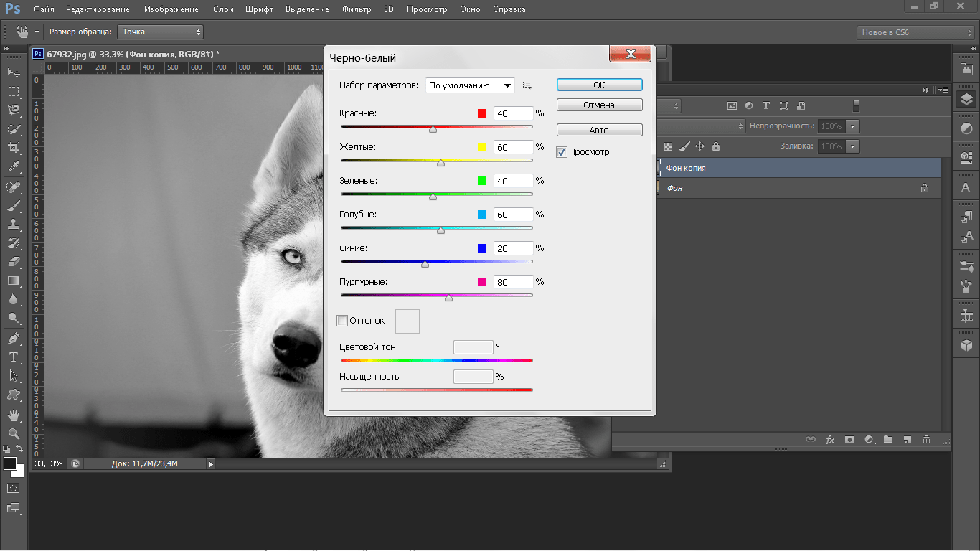Click the Желтые percentage input field
The image size is (980, 551).
513,147
